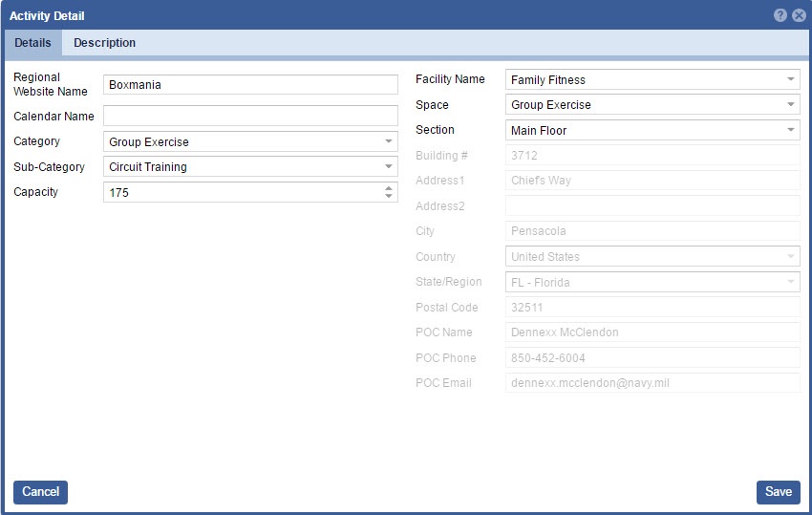The image size is (812, 515).
Task: Increase Capacity with the up arrow
Action: tap(388, 188)
